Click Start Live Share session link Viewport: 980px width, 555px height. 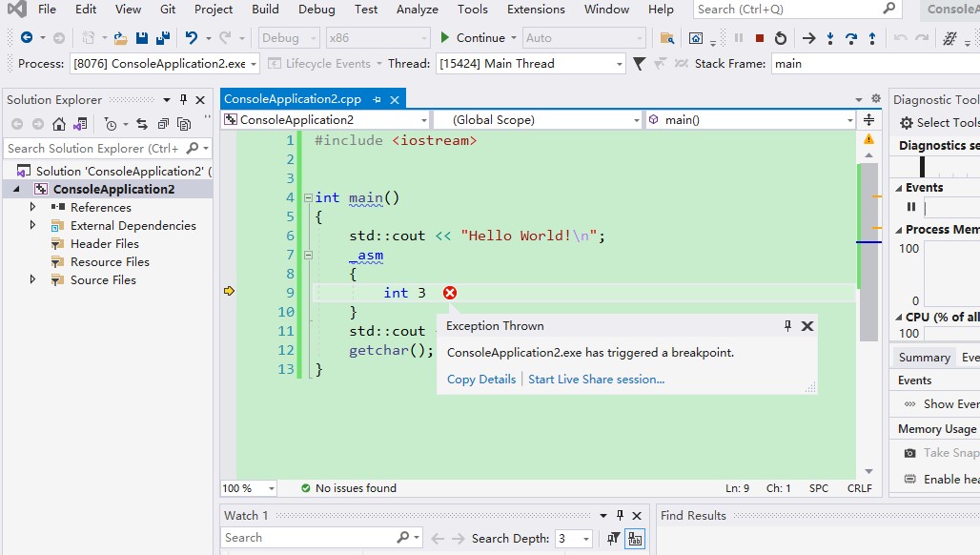pyautogui.click(x=596, y=380)
